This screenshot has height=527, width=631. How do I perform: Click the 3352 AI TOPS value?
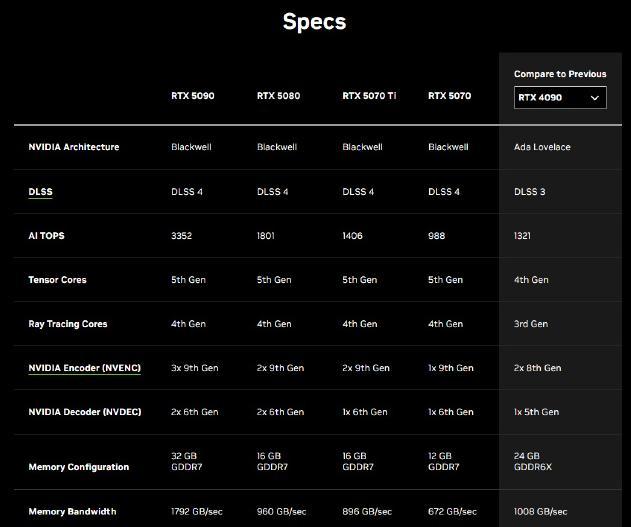tap(184, 236)
